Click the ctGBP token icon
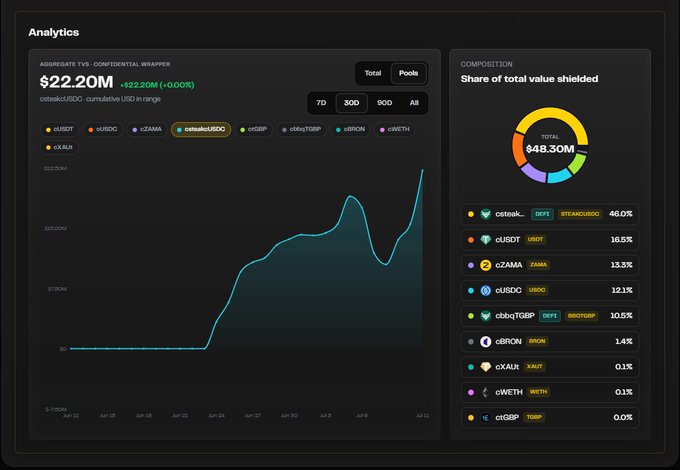Screen dimensions: 680x470 pyautogui.click(x=486, y=418)
